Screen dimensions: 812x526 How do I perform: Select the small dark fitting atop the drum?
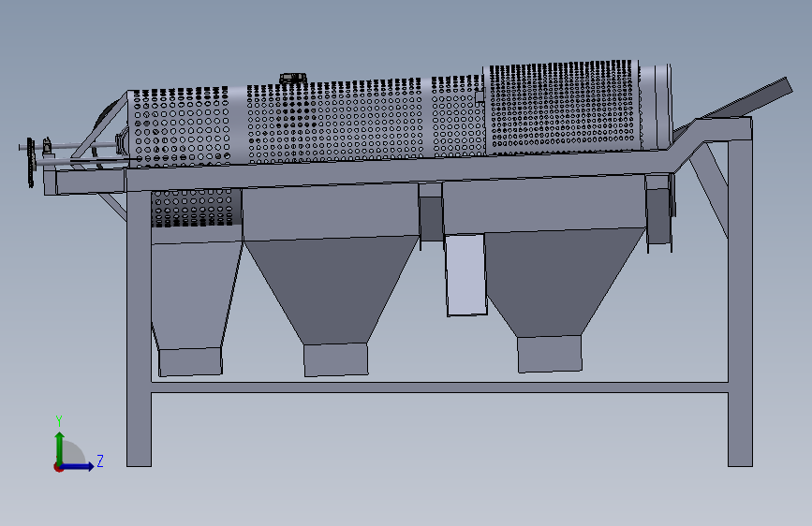coord(293,79)
